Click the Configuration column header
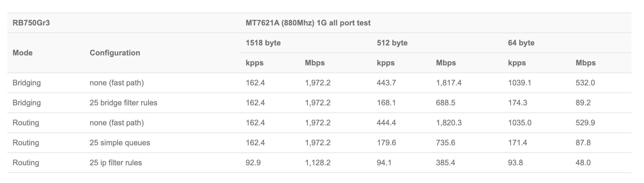The height and width of the screenshot is (183, 644). [x=115, y=53]
